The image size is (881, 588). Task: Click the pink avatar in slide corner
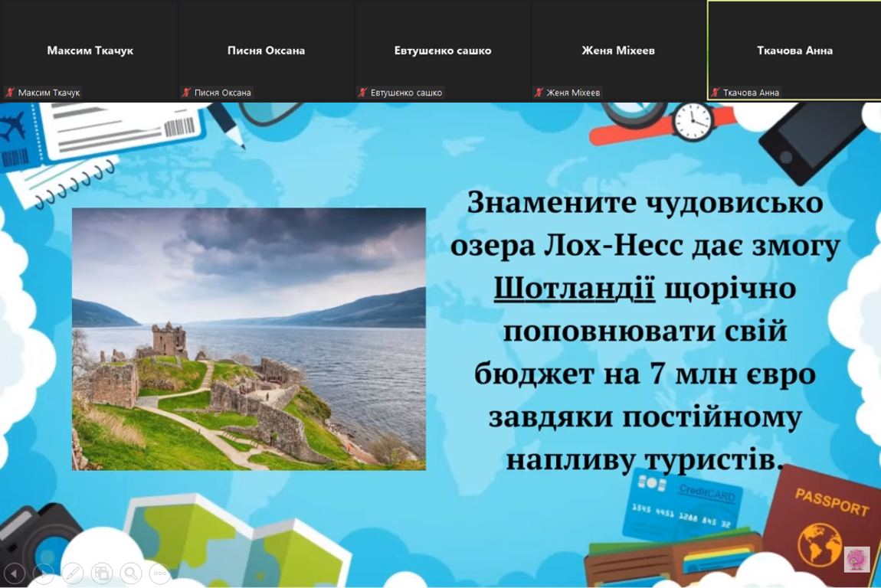[x=856, y=560]
